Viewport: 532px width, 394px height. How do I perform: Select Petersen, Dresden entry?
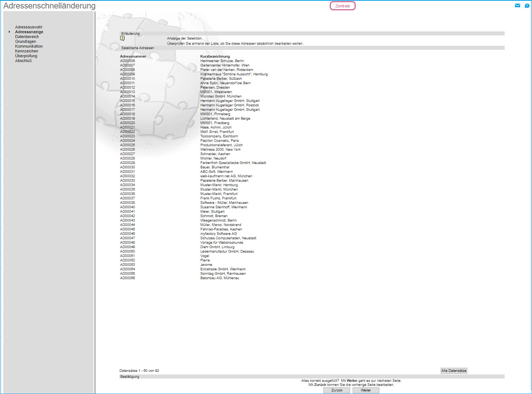(215, 88)
